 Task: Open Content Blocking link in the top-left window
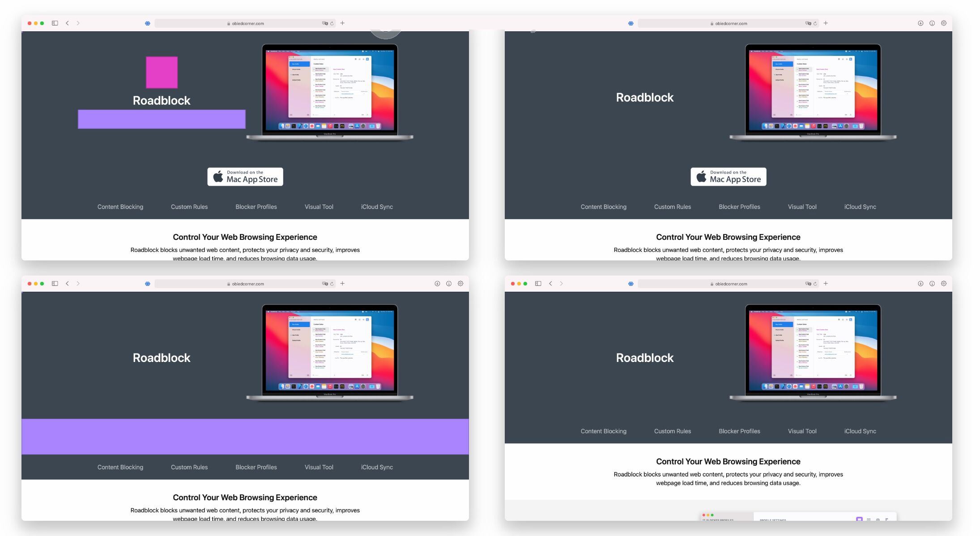pyautogui.click(x=120, y=207)
